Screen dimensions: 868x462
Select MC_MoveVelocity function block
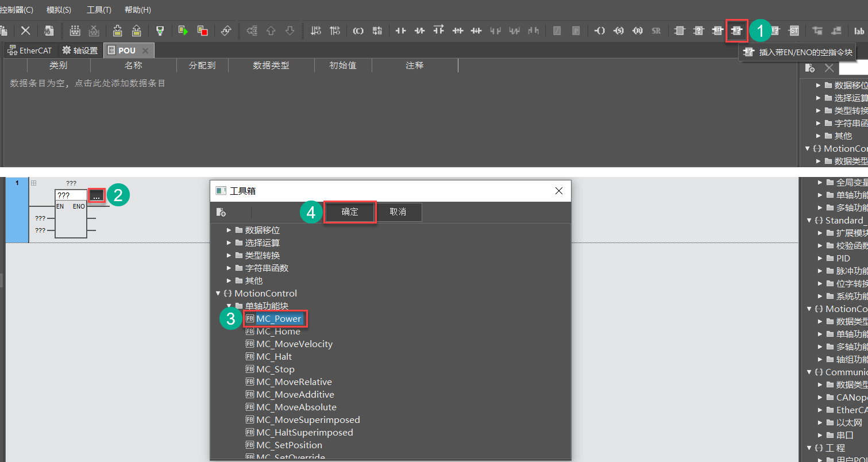294,344
